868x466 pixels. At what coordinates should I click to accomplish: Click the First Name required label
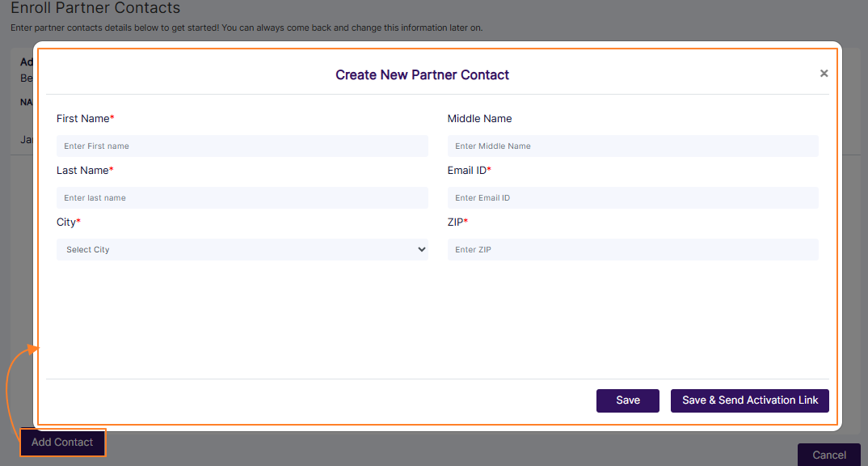point(85,118)
